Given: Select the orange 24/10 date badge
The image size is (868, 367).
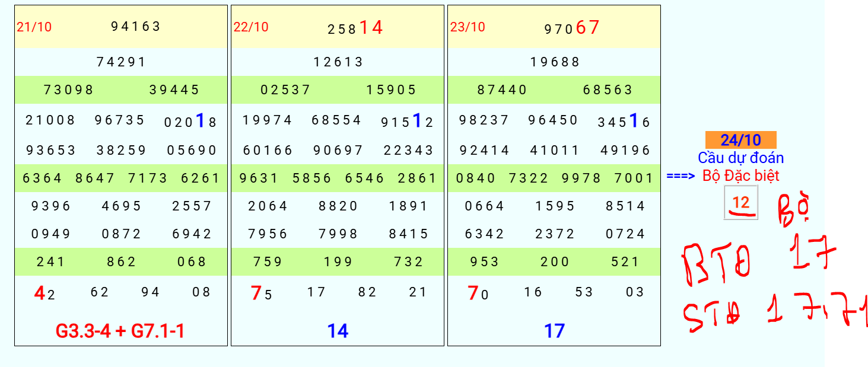Looking at the screenshot, I should pos(740,140).
